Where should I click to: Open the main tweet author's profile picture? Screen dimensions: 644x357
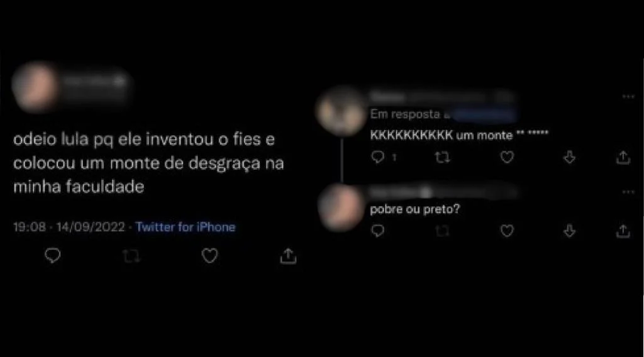pos(35,87)
